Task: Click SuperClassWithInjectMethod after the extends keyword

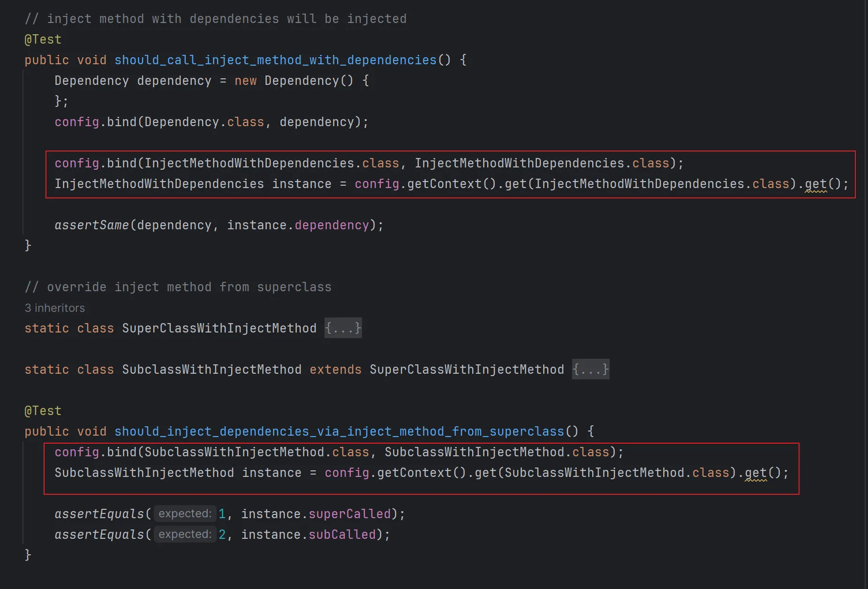Action: pos(467,370)
